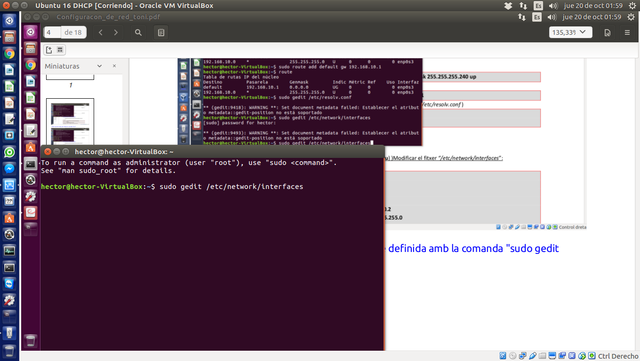
Task: Switch to Terminal in the purple VM launcher
Action: (31, 163)
